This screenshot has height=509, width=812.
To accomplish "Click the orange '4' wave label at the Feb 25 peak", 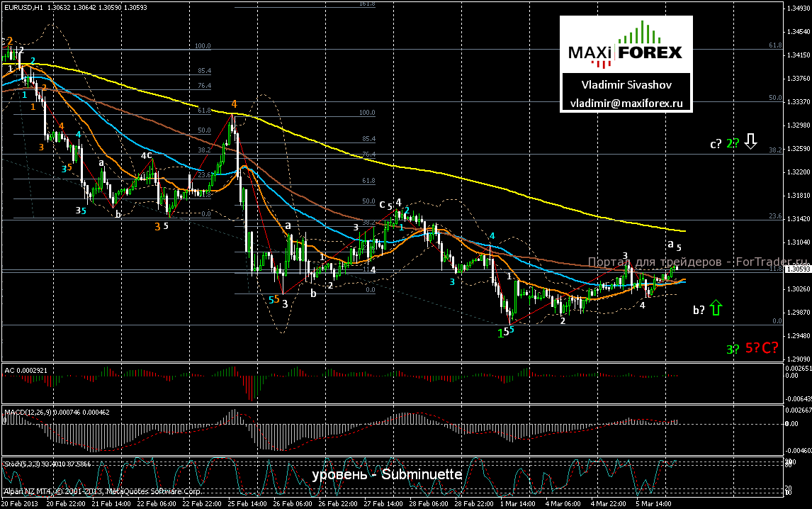I will pyautogui.click(x=234, y=104).
